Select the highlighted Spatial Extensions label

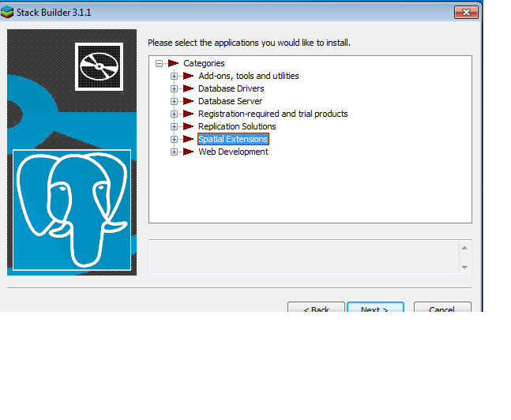coord(233,139)
